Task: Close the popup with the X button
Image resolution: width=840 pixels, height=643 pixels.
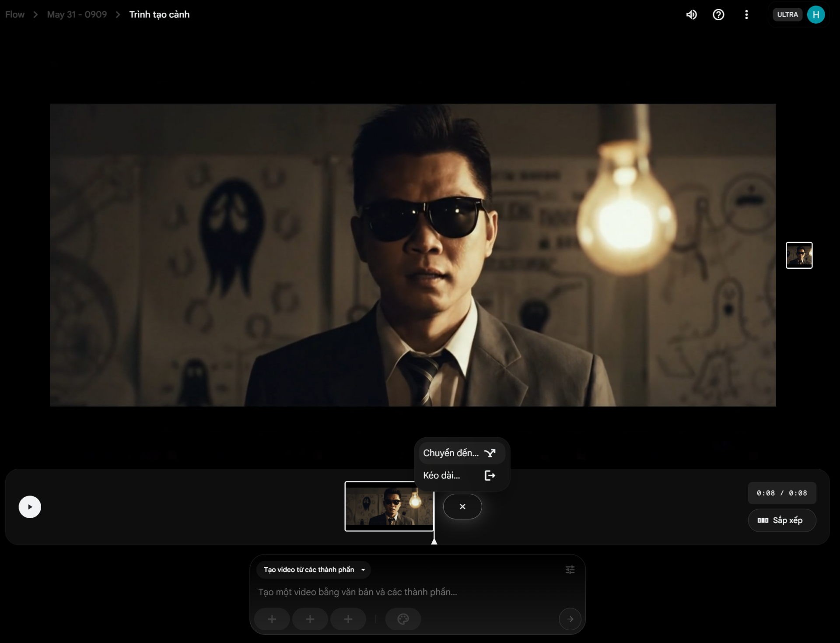Action: pos(462,506)
